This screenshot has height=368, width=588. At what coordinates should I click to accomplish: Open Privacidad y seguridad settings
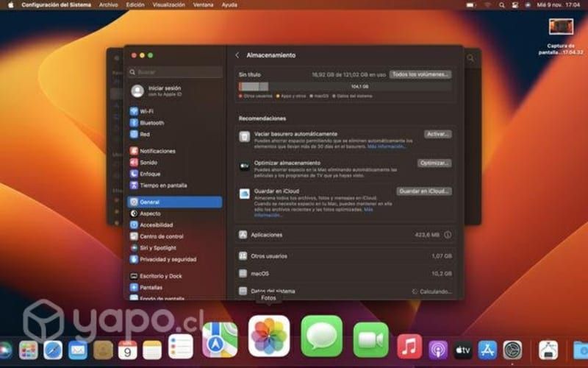click(x=163, y=260)
